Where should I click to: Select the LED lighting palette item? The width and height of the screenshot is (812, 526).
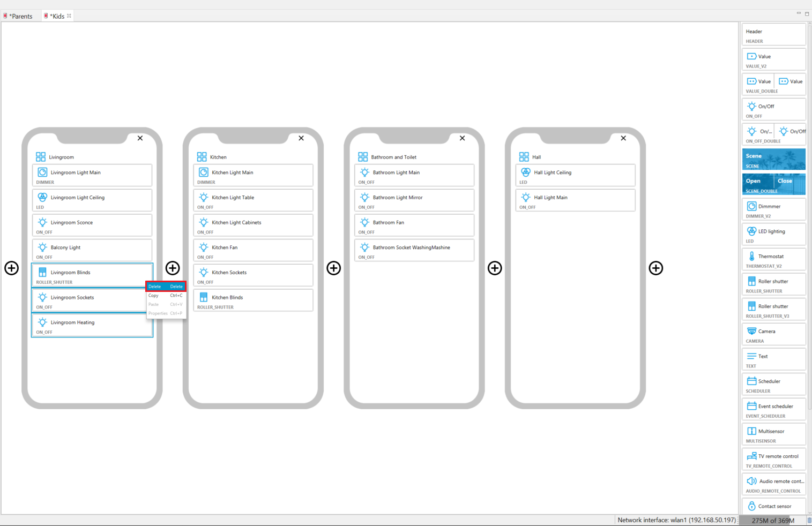pos(773,234)
